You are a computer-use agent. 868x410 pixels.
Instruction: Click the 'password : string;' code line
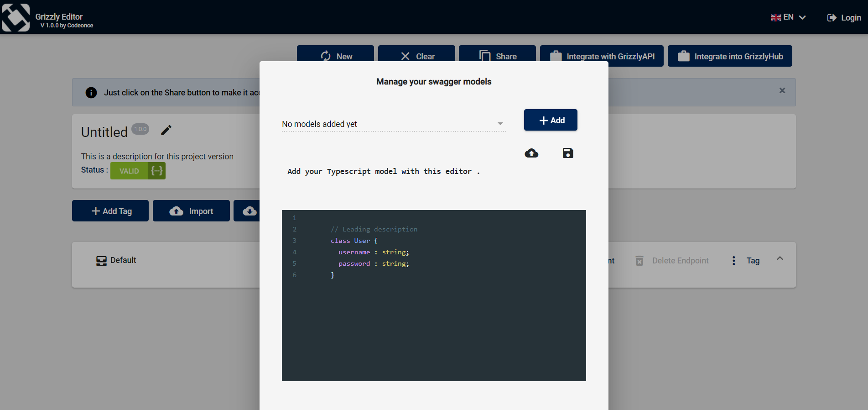(374, 263)
